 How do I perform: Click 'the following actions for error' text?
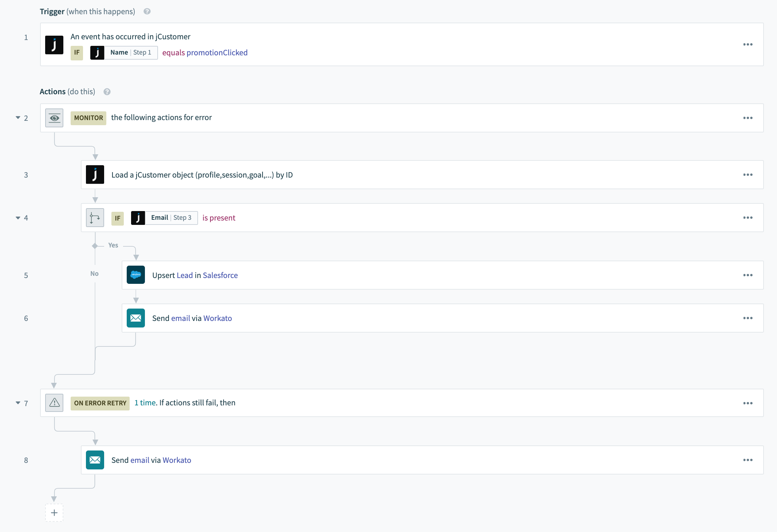click(161, 118)
